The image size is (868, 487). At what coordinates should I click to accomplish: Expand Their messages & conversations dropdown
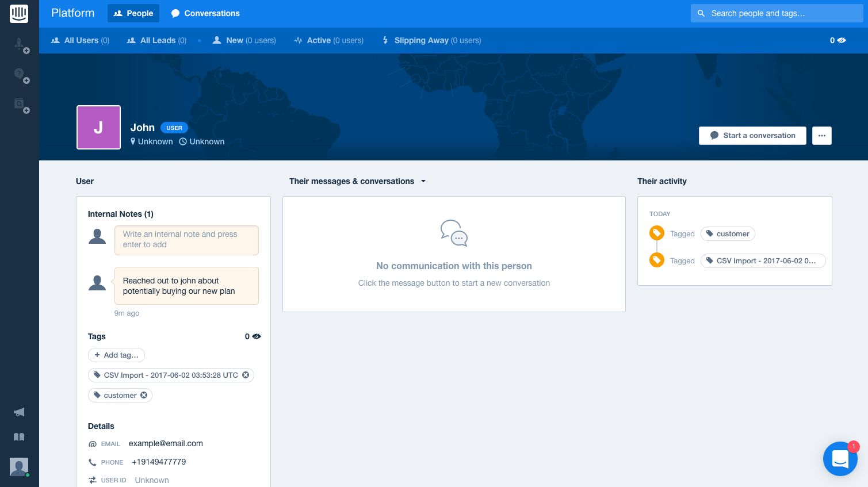423,181
